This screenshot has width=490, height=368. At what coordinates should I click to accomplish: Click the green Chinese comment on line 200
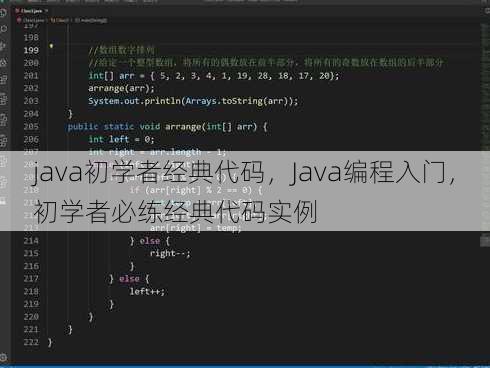(x=266, y=63)
